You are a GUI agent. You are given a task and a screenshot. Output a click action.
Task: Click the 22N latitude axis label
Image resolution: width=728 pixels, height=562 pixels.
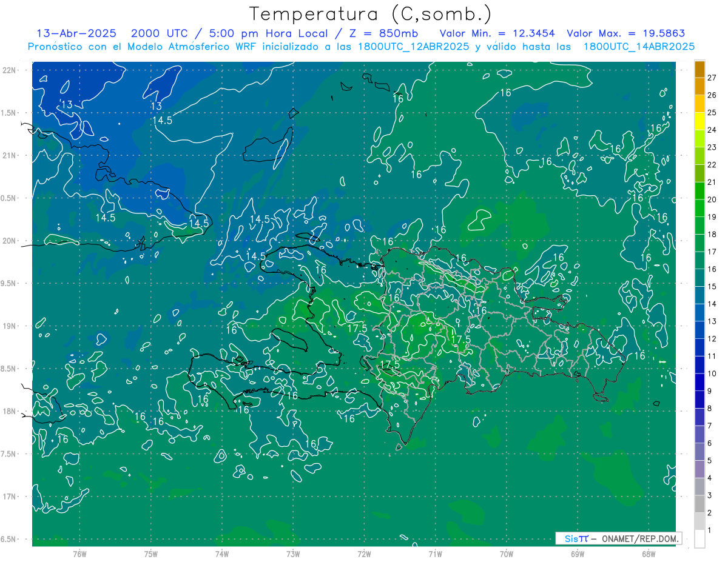pyautogui.click(x=10, y=70)
